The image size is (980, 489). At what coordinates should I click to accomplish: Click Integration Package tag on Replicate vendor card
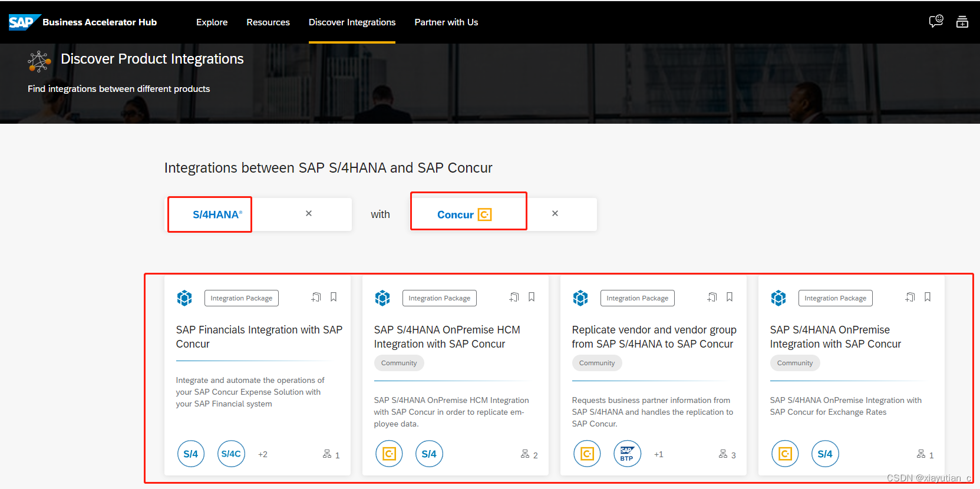point(638,298)
